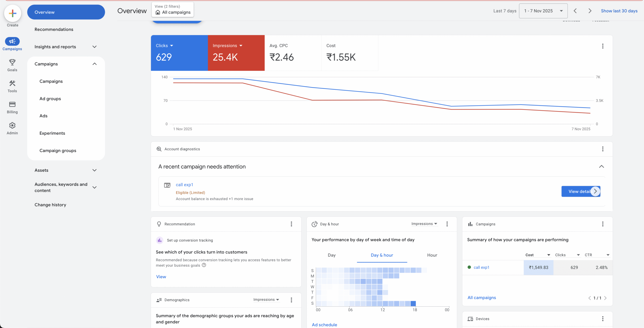
Task: Open the Goals trophy icon
Action: coord(12,62)
